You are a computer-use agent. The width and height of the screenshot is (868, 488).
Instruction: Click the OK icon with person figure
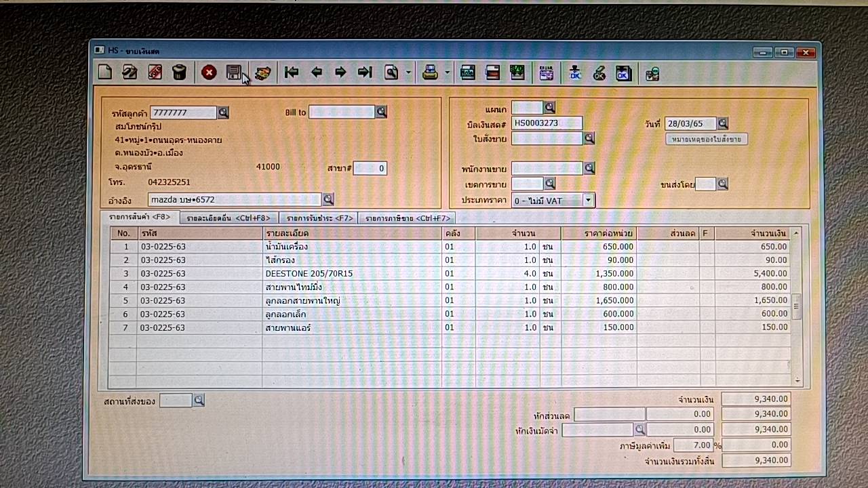click(575, 73)
